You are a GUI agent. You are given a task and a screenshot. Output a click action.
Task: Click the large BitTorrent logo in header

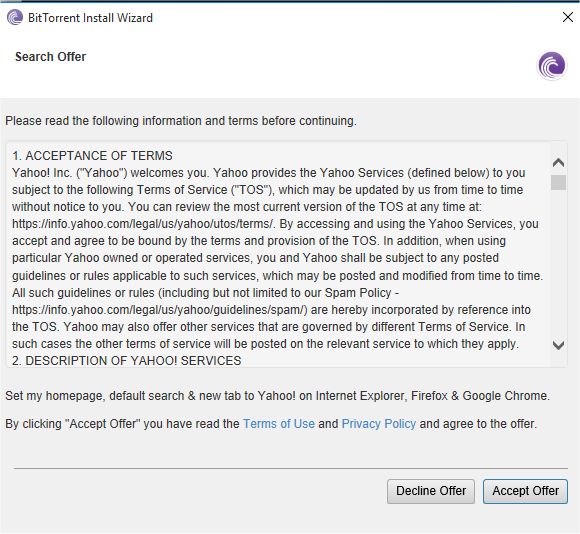click(x=552, y=65)
